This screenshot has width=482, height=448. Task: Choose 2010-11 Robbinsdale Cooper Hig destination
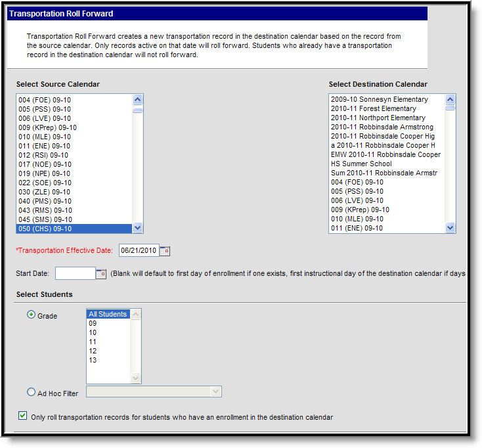387,136
